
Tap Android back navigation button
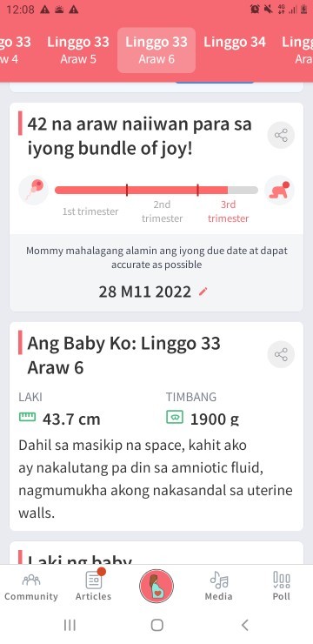(245, 625)
